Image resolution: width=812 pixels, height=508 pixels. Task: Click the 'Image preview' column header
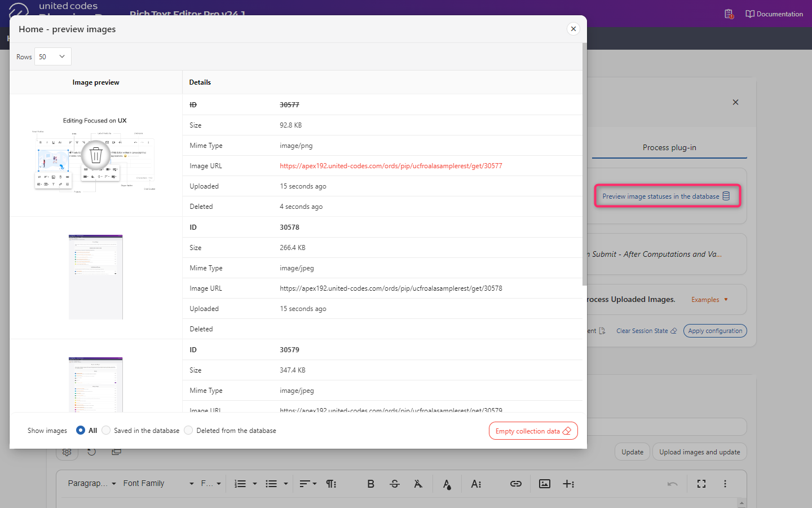pos(96,82)
